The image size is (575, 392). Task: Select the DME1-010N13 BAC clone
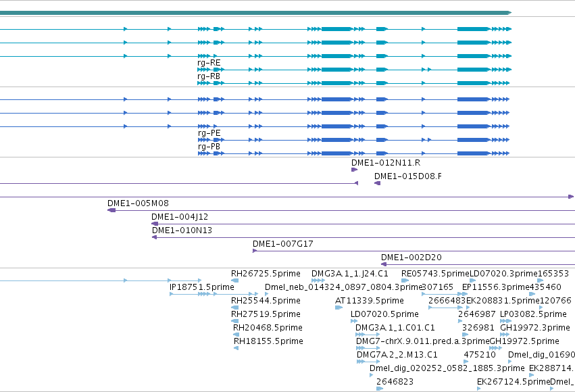182,230
